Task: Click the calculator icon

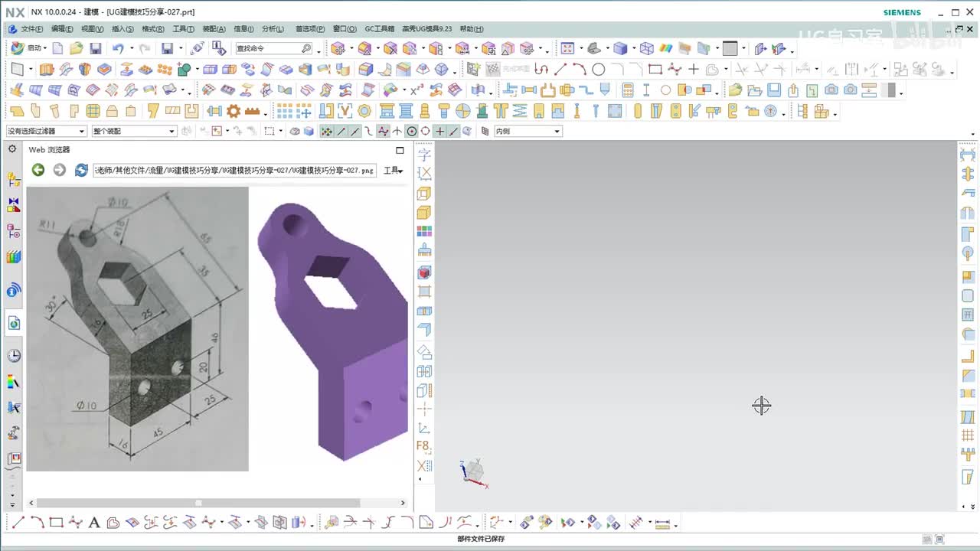Action: (628, 90)
